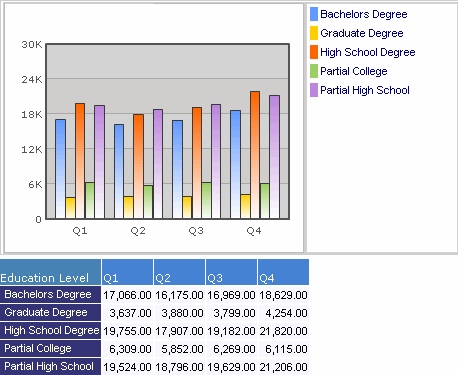Image resolution: width=458 pixels, height=375 pixels.
Task: Click the Partial College green legend swatch
Action: [314, 71]
